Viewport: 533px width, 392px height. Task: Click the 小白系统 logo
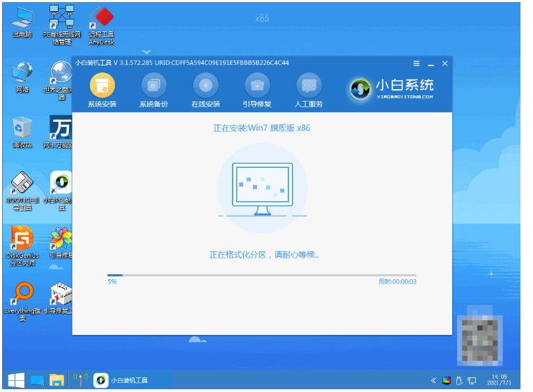[392, 88]
